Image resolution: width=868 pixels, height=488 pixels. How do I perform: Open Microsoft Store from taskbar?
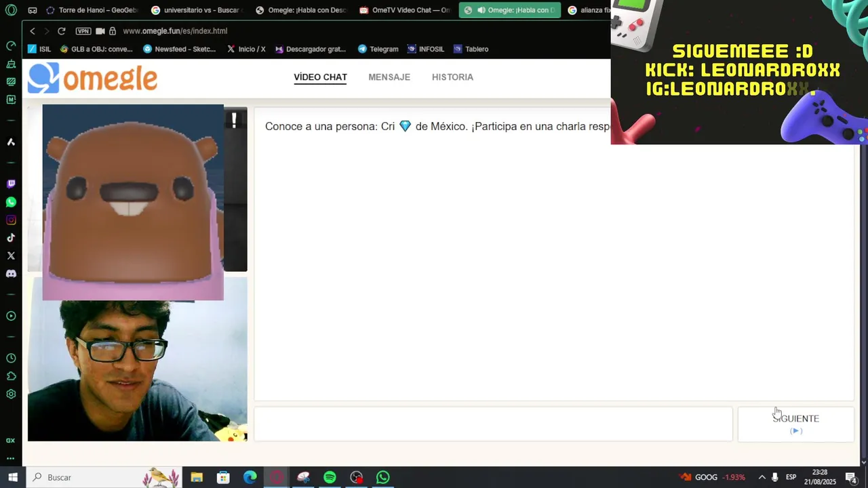223,477
